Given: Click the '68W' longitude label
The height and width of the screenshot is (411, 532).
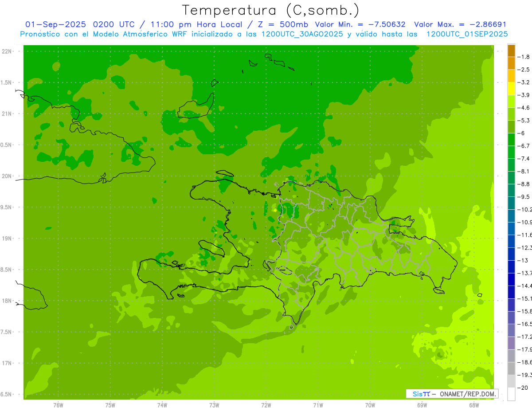Looking at the screenshot, I should pyautogui.click(x=474, y=405).
